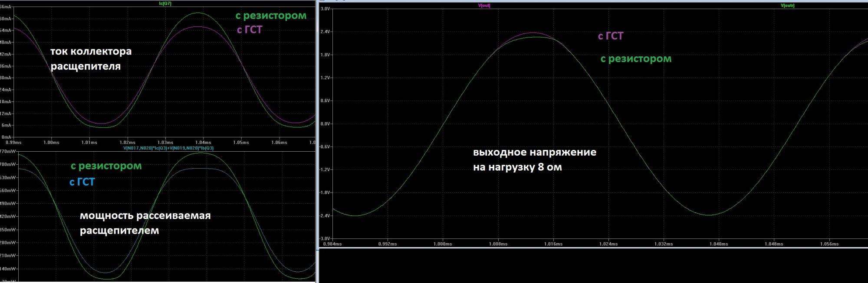Image resolution: width=868 pixels, height=283 pixels.
Task: Click the 1.04ms time axis label
Action: pyautogui.click(x=203, y=143)
